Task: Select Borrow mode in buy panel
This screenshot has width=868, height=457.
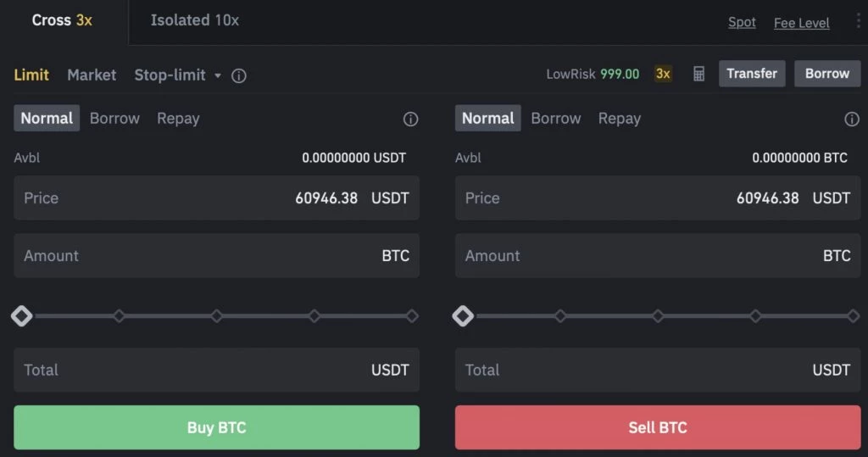Action: [114, 119]
